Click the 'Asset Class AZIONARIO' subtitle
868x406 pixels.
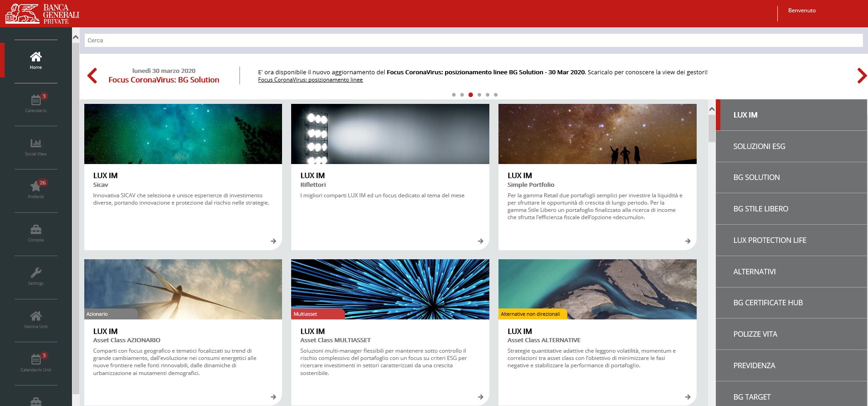point(127,340)
